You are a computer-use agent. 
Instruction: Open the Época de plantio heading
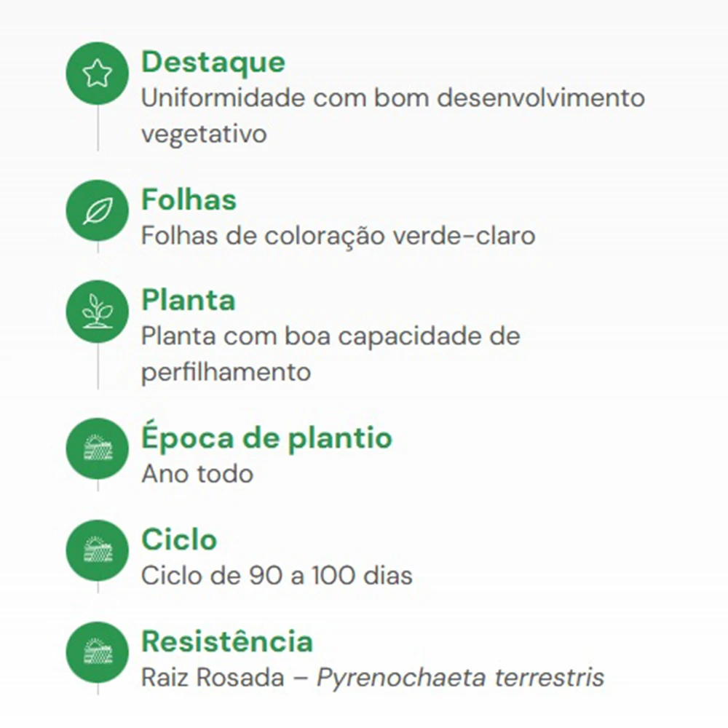(266, 438)
